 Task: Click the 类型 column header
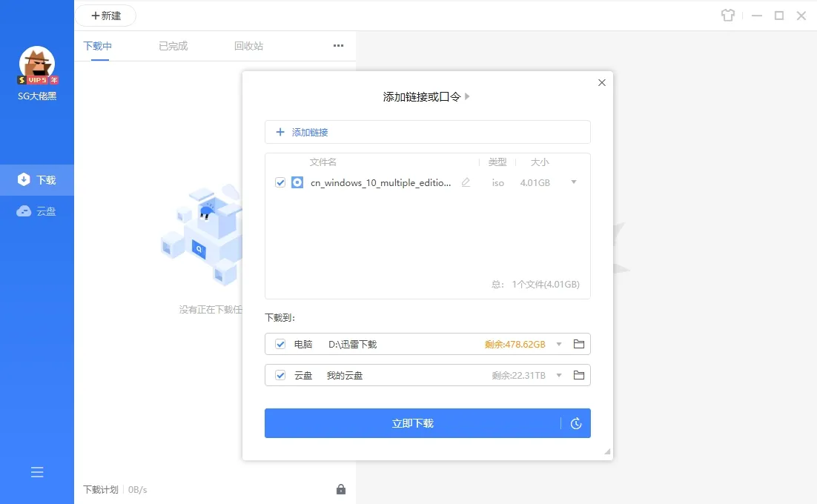tap(497, 162)
